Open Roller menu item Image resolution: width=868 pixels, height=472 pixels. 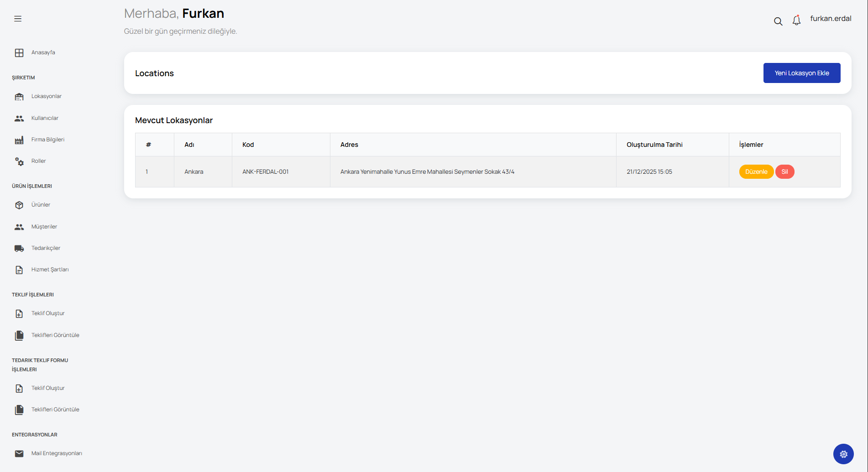coord(38,161)
